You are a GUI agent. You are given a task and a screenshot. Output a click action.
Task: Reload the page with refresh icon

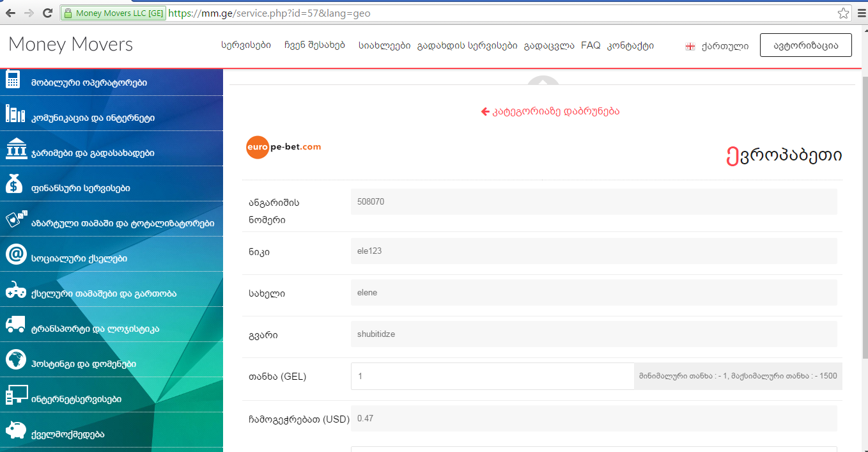(47, 13)
